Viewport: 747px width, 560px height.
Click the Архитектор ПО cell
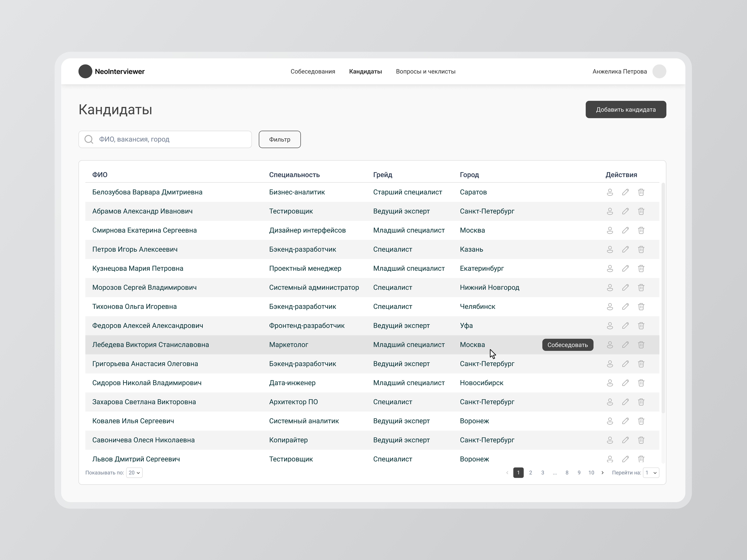click(x=293, y=402)
